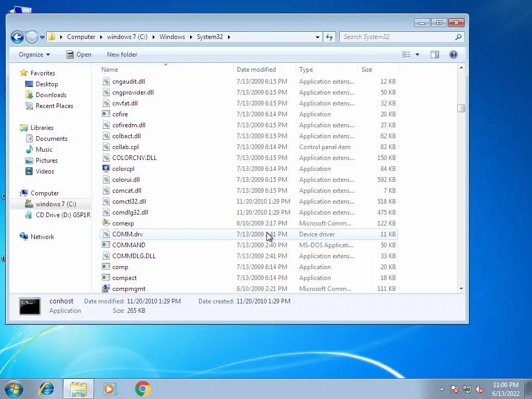Click the compmgmt console icon
532x399 pixels.
point(106,289)
